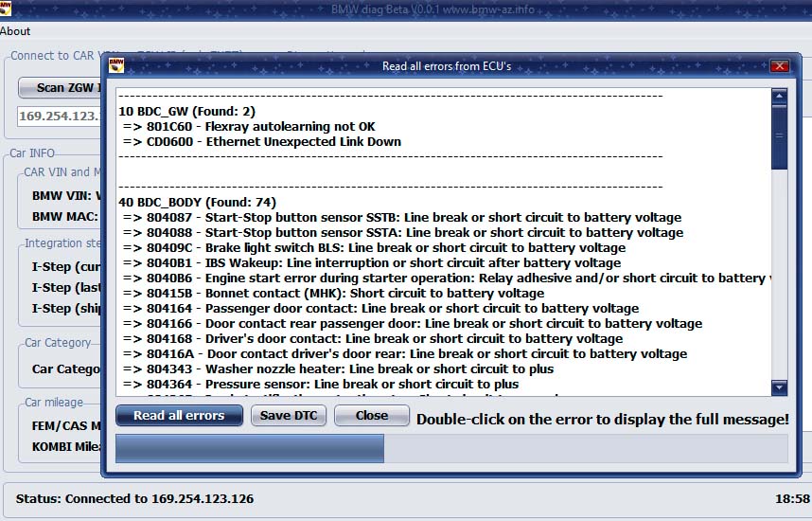Click the Status: Connected to 169.254.123.126 text

pyautogui.click(x=134, y=498)
